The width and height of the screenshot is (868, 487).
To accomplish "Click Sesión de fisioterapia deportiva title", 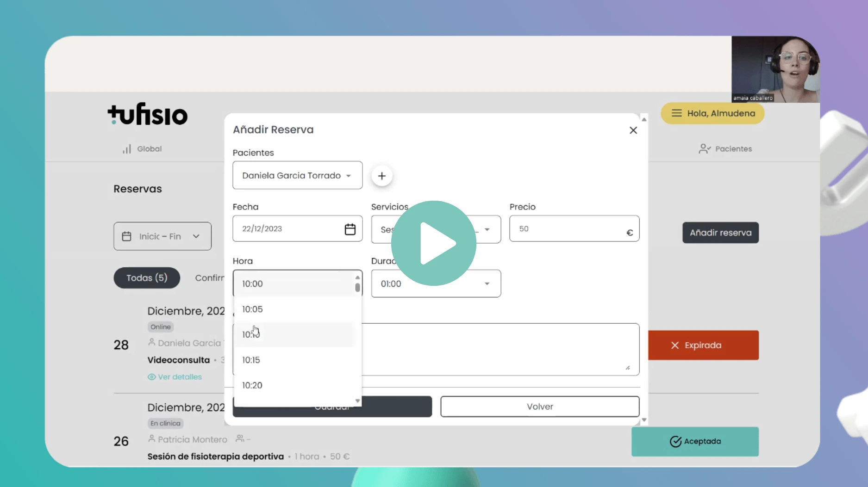I will pyautogui.click(x=216, y=456).
